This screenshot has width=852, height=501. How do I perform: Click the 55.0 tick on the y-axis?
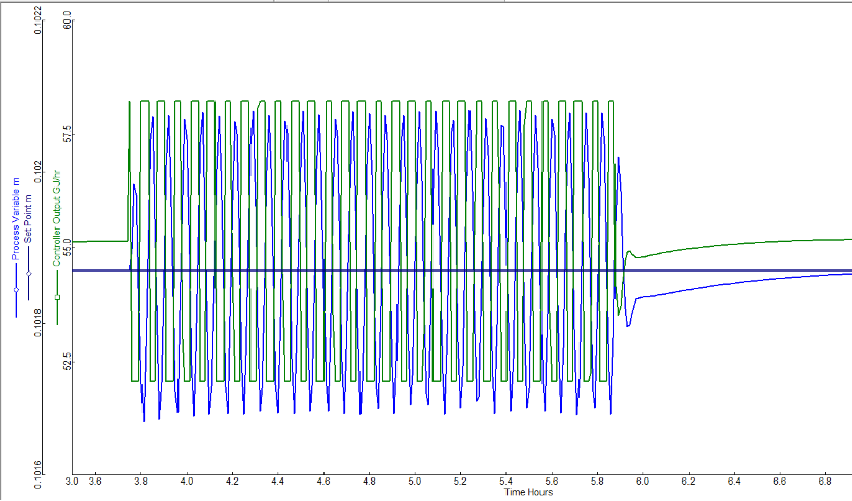67,248
